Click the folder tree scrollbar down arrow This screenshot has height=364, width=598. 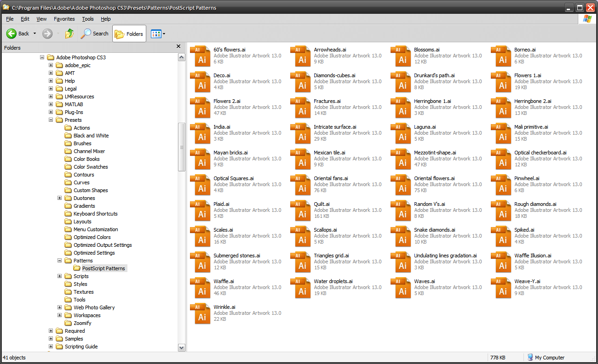point(181,347)
